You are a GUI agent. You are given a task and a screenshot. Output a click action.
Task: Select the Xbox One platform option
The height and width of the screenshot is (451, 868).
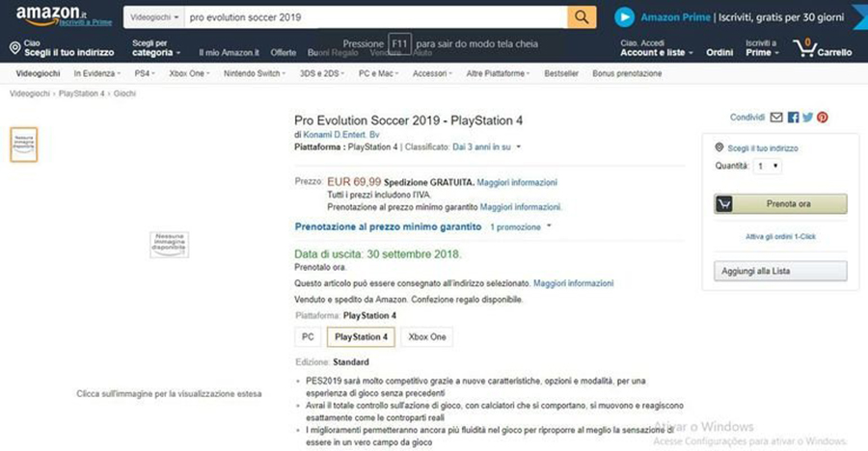pos(427,336)
